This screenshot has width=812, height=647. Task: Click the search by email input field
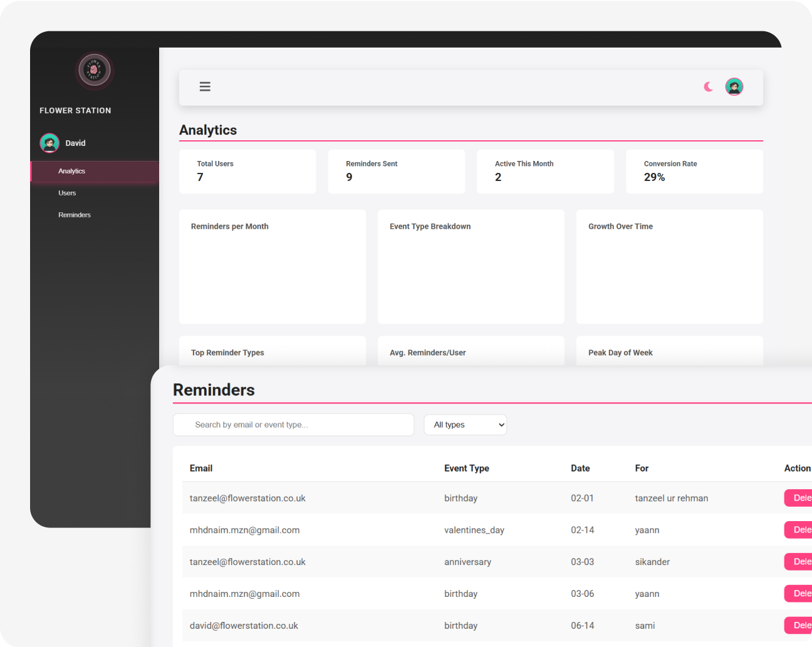tap(293, 425)
